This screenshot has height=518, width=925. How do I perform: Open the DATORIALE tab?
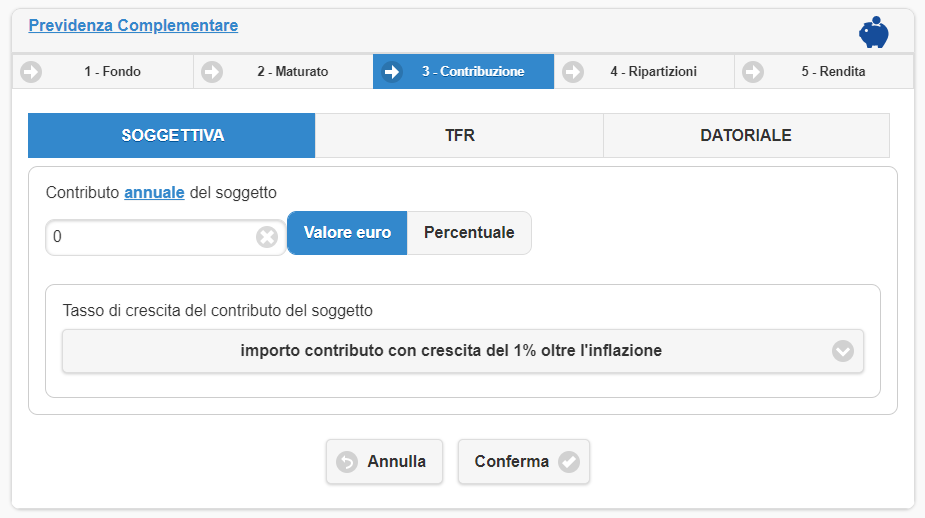click(x=746, y=136)
